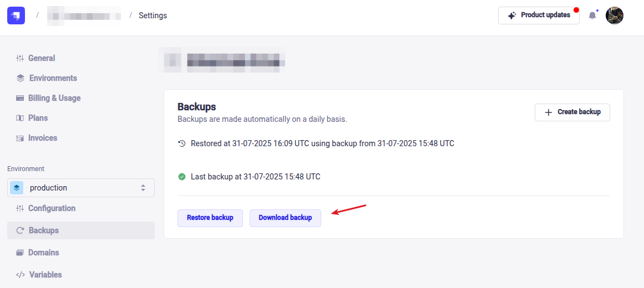Open the notifications bell
This screenshot has width=644, height=288.
coord(592,16)
